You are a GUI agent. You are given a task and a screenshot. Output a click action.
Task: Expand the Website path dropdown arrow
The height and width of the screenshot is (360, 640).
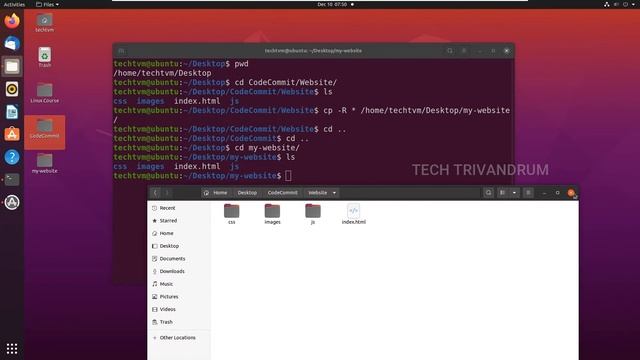(334, 193)
